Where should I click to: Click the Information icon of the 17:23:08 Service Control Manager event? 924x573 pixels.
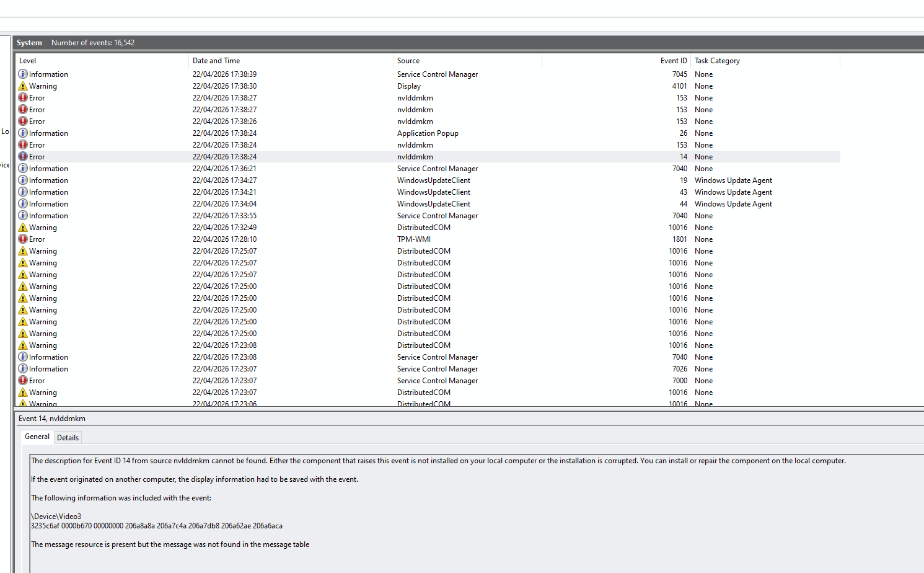23,357
